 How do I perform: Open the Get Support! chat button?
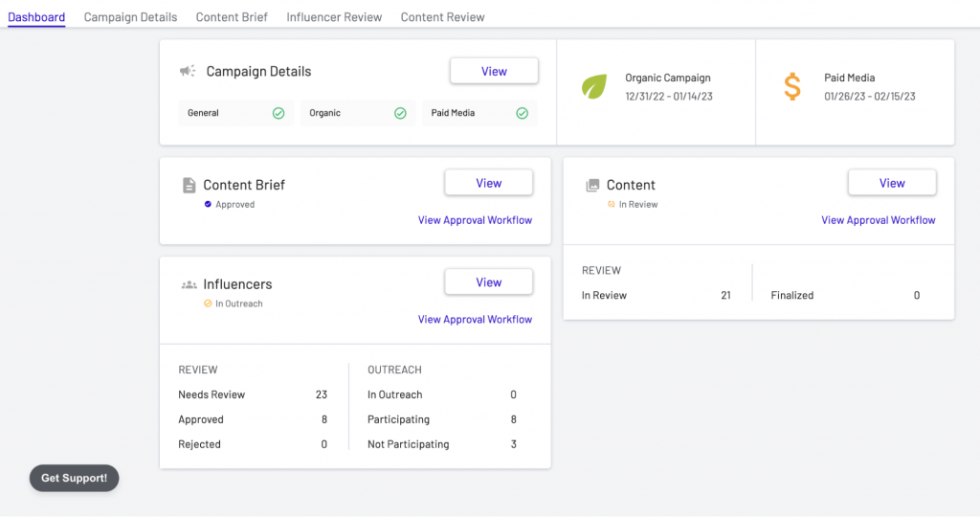(x=74, y=478)
